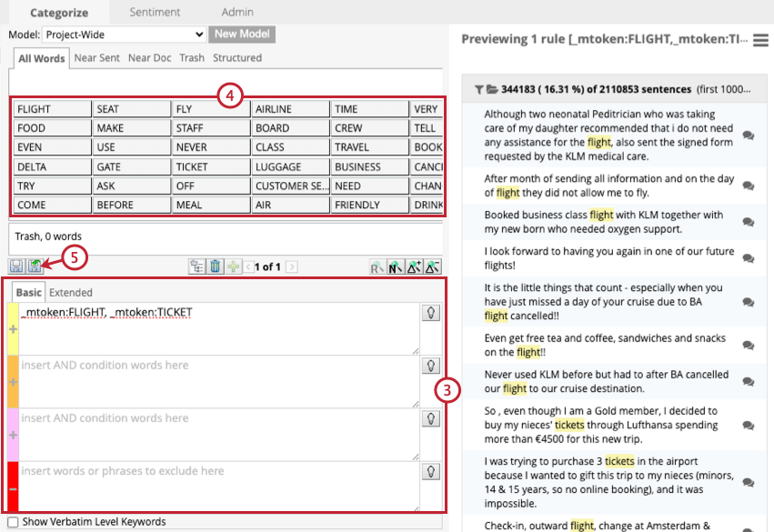Click the green plus icon to add a rule
Viewport: 774px width, 532px height.
(x=231, y=266)
